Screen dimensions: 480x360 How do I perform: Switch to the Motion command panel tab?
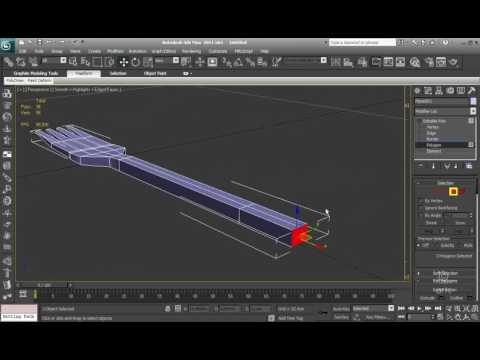point(450,91)
